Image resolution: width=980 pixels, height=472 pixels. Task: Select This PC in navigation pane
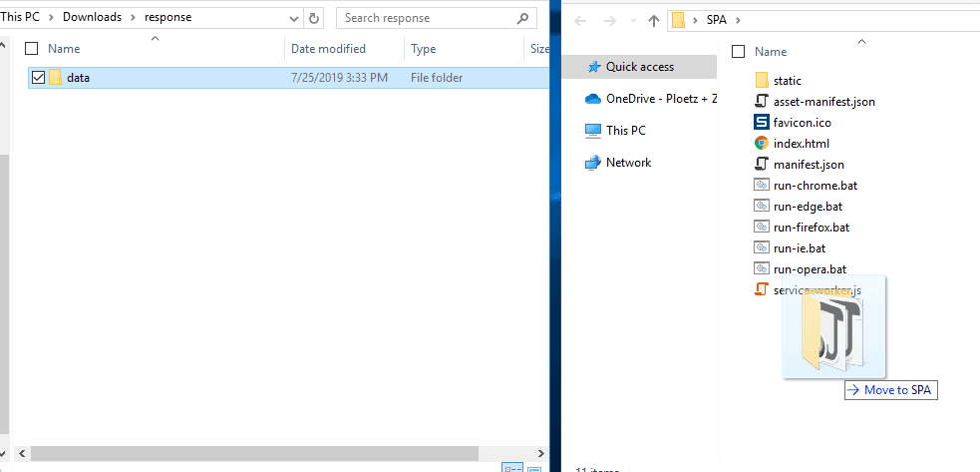pyautogui.click(x=625, y=131)
